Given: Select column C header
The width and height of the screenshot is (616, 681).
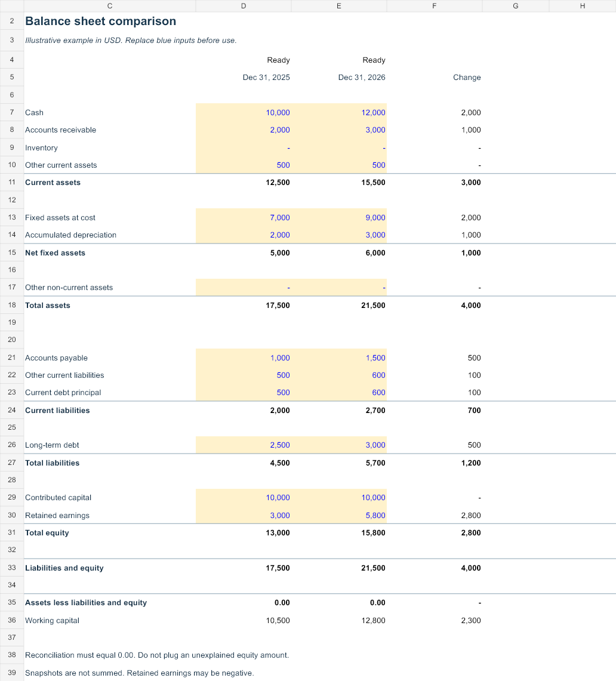Looking at the screenshot, I should pos(110,5).
